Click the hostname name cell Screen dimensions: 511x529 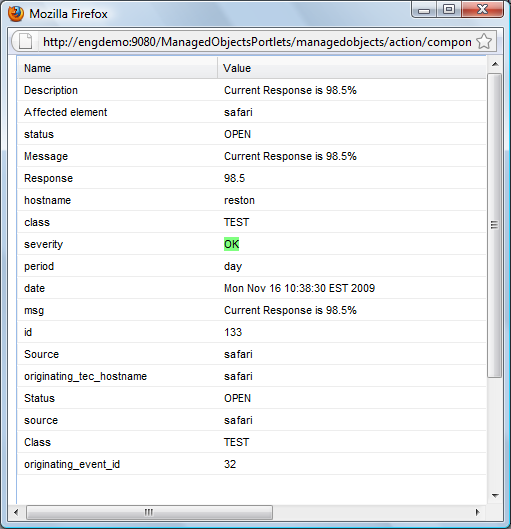47,200
